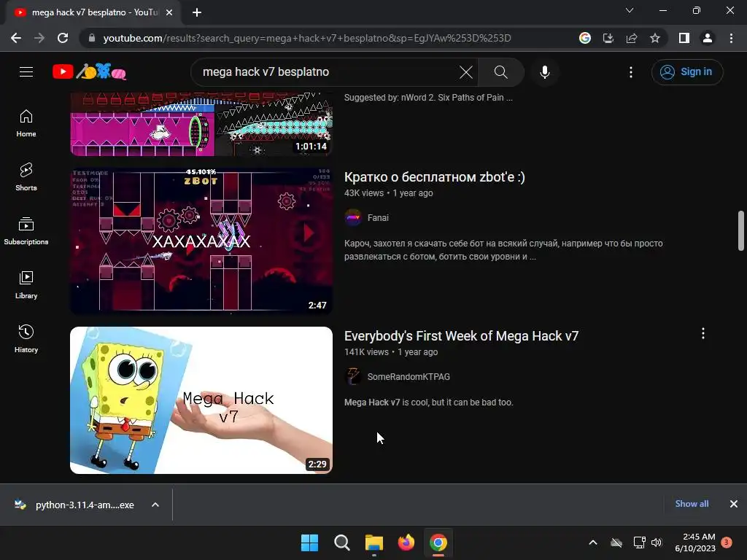Click the install app icon in address bar
This screenshot has height=560, width=747.
(x=608, y=38)
